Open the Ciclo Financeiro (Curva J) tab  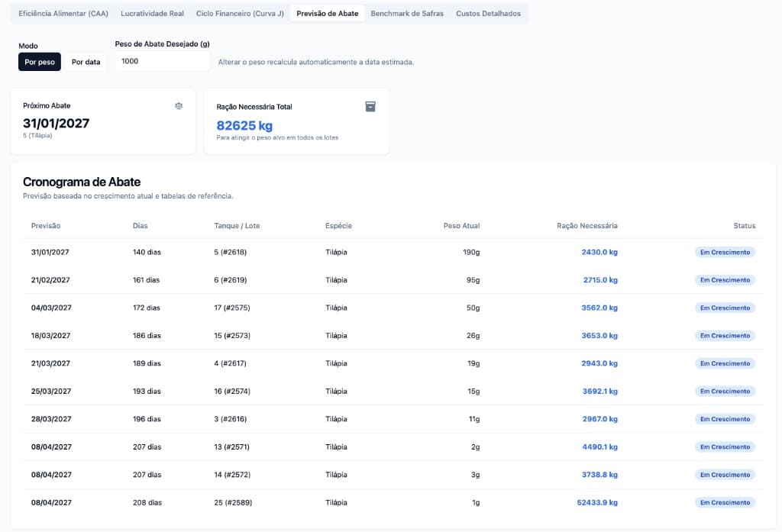pos(240,14)
